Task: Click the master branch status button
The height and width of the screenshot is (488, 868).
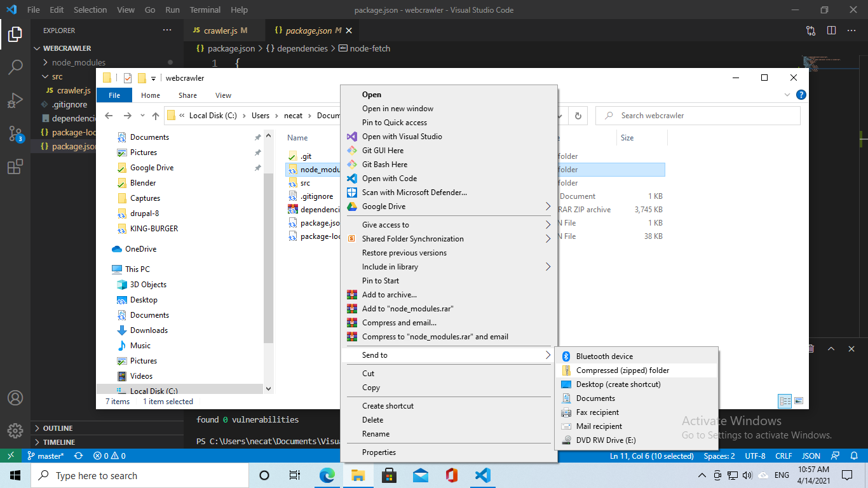Action: point(46,456)
